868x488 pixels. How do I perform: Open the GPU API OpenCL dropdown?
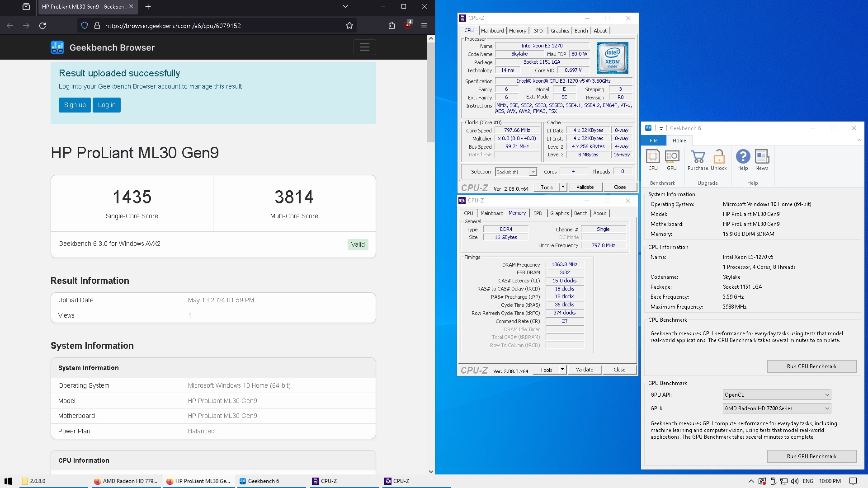pos(777,395)
